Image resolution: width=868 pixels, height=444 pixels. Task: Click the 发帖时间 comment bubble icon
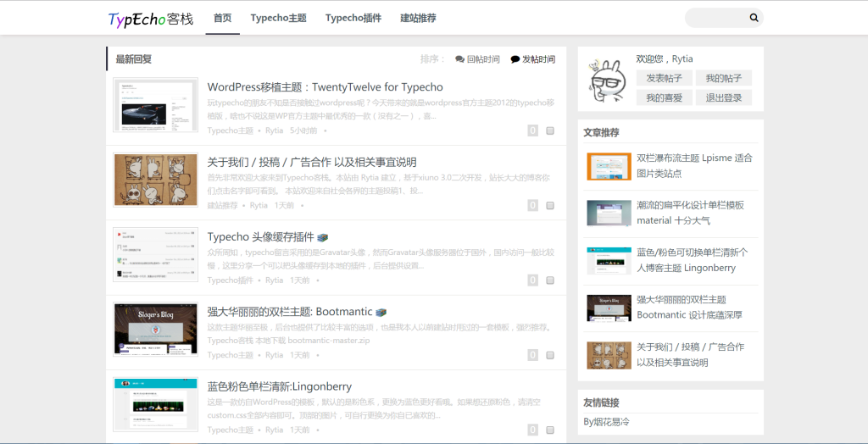[x=515, y=59]
